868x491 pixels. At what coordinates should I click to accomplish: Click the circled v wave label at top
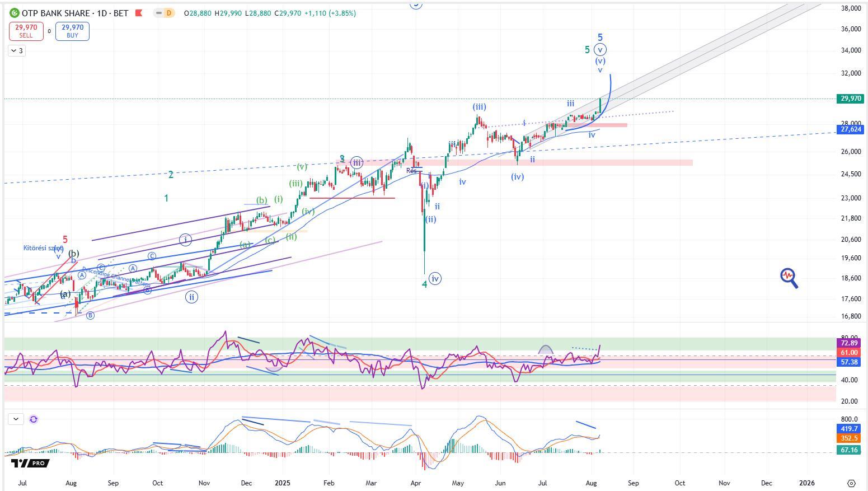(x=600, y=50)
